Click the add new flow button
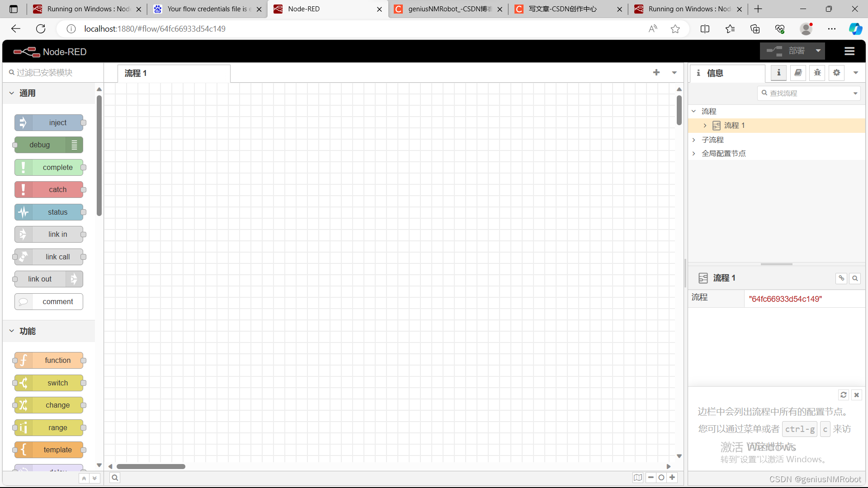The width and height of the screenshot is (868, 488). 656,73
